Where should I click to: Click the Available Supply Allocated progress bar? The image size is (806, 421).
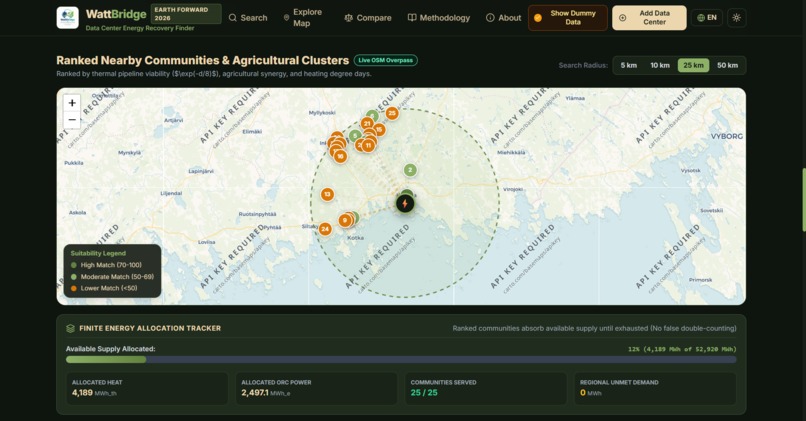point(401,360)
